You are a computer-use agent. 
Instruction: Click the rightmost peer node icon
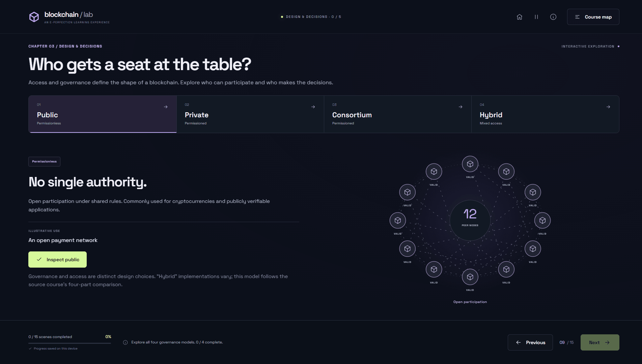click(x=542, y=220)
